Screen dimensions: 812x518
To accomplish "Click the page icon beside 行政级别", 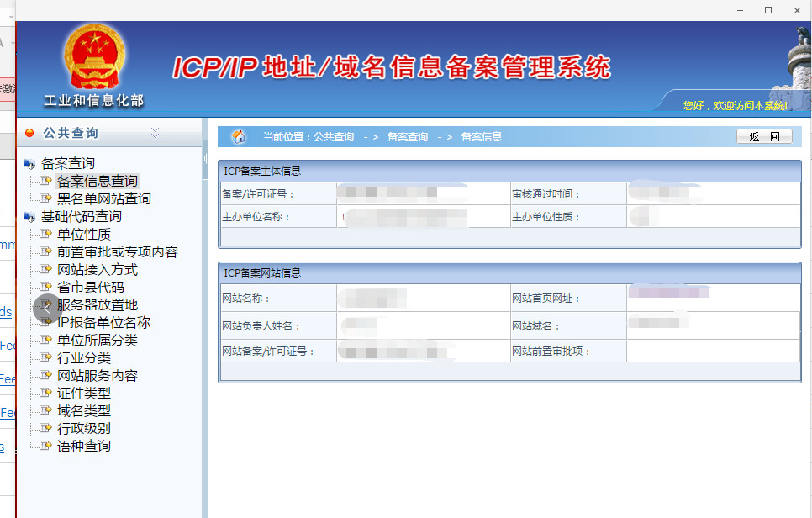I will click(x=45, y=428).
